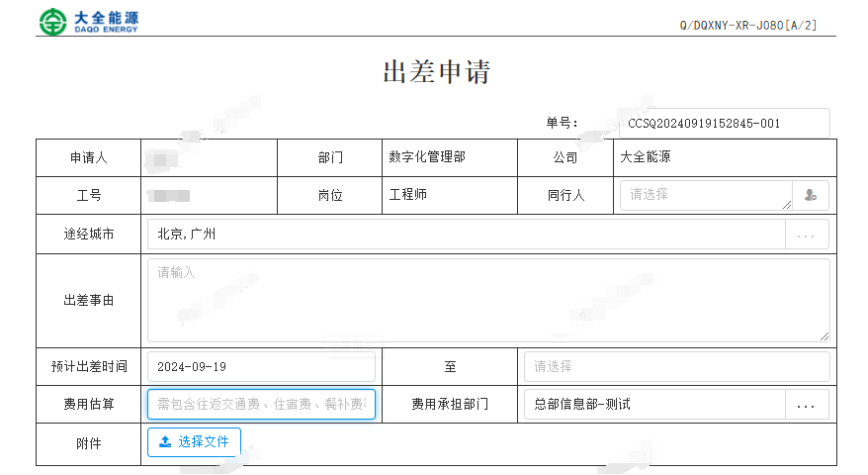Click the 大全能源 company value

pos(645,157)
